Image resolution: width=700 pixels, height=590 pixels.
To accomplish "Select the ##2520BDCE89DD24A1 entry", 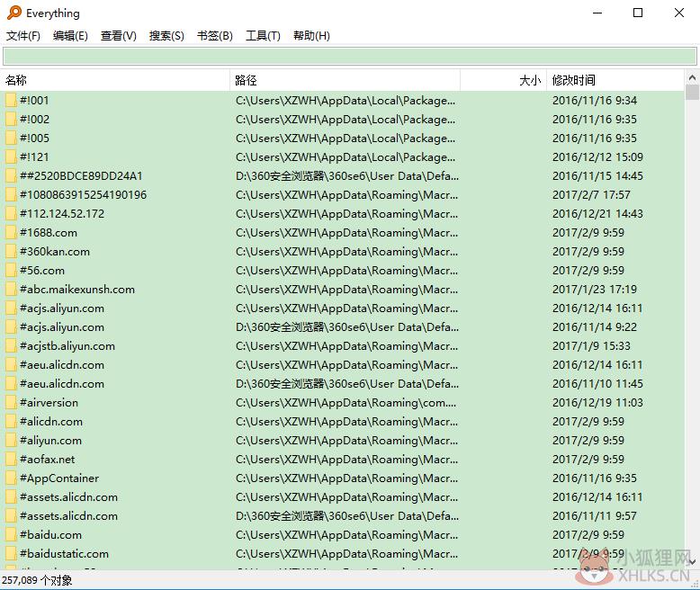I will tap(81, 176).
